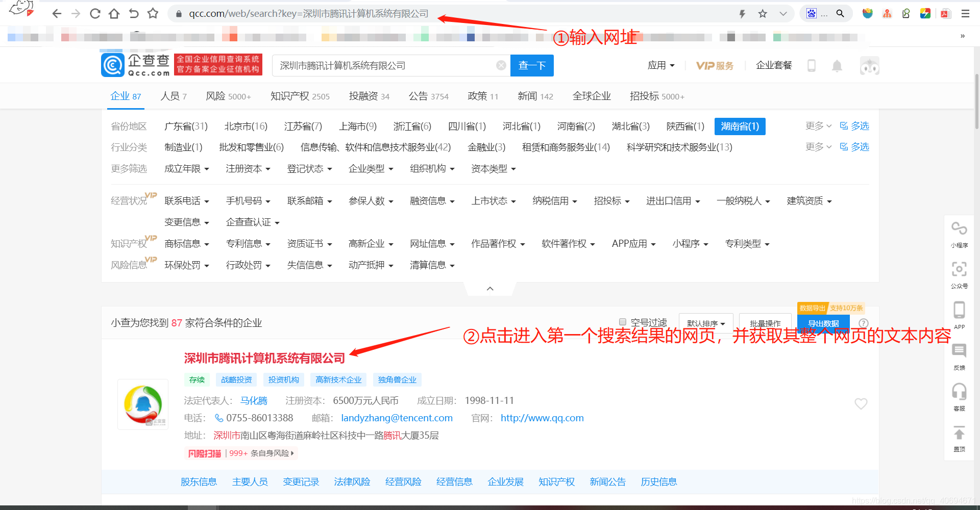
Task: Open 深圳市腾讯计算机系统有限公司 result title
Action: (x=264, y=358)
